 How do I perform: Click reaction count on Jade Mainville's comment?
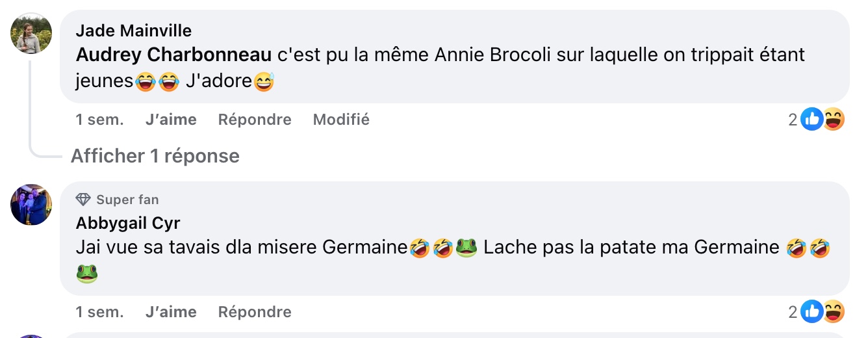793,120
